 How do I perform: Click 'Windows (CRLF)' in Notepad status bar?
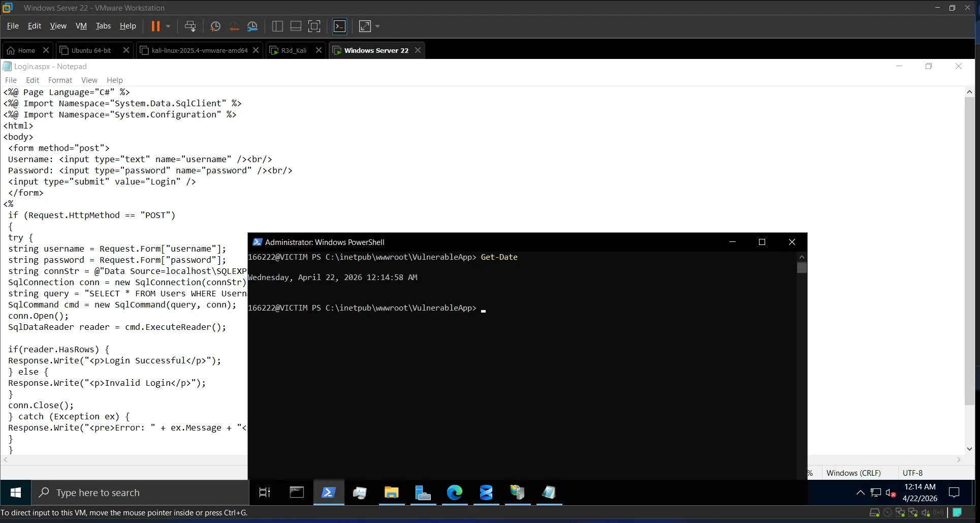853,473
